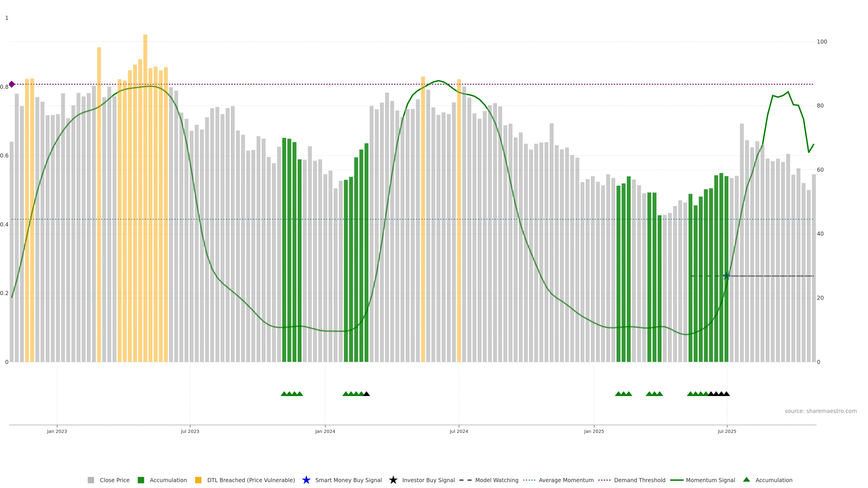Viewport: 868px width, 488px height.
Task: Click the green Accumulation triangle legend icon
Action: [746, 480]
